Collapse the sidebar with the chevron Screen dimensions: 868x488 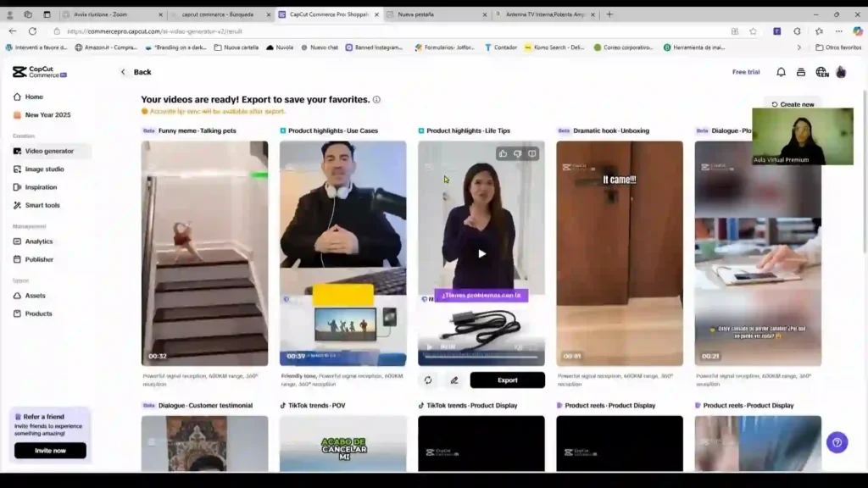123,72
